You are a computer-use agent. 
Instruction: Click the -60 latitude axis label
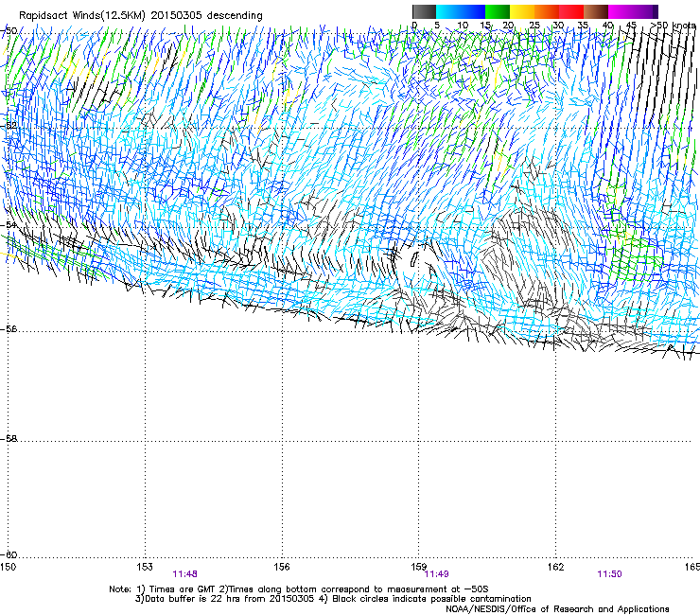pyautogui.click(x=9, y=555)
